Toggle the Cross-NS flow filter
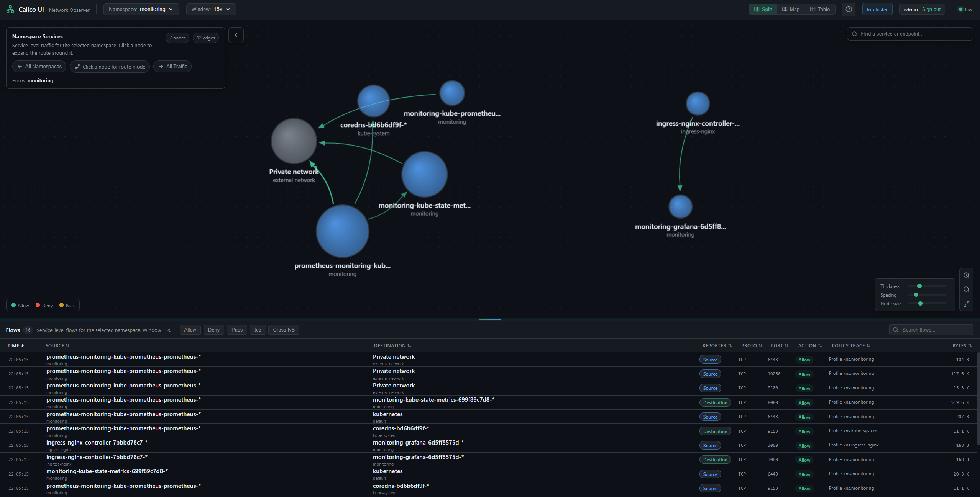The height and width of the screenshot is (497, 980). coord(284,330)
